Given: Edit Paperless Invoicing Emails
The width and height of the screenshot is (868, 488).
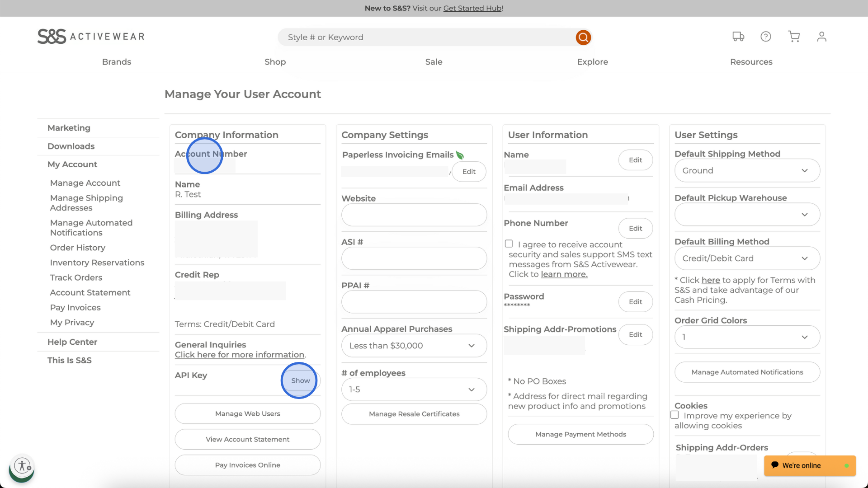Looking at the screenshot, I should tap(469, 172).
